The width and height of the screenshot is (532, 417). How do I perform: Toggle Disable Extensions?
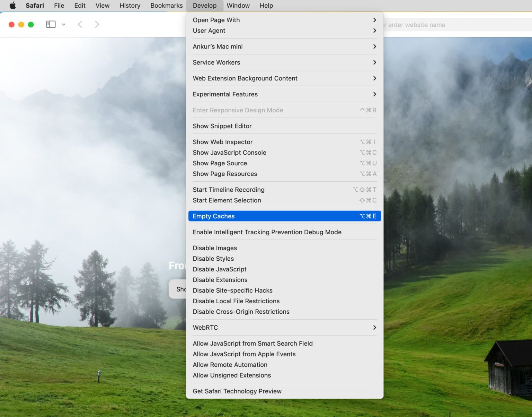pos(285,280)
